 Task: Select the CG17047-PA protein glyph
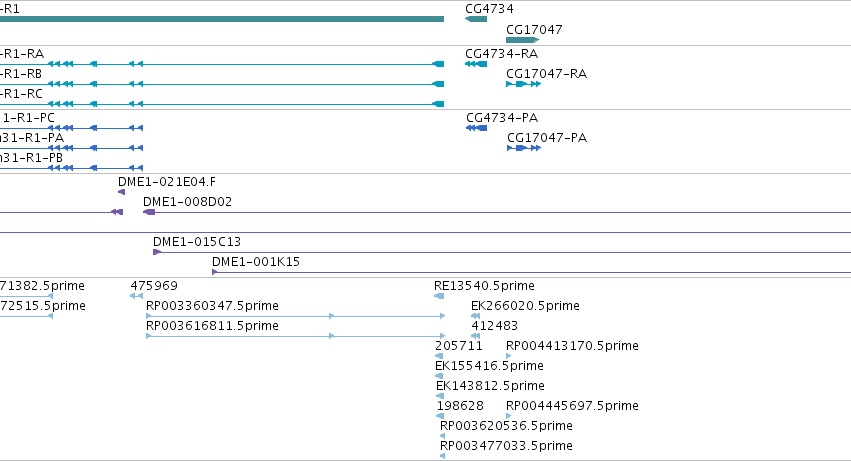tap(524, 148)
